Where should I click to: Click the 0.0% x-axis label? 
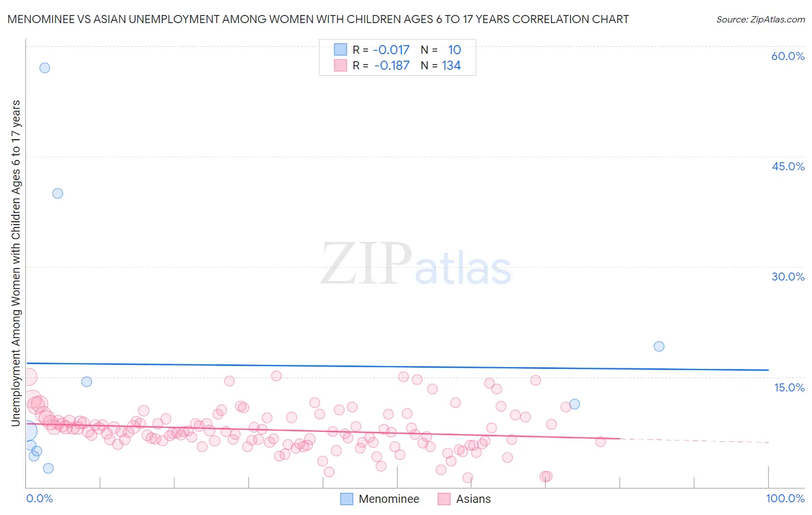(x=39, y=498)
